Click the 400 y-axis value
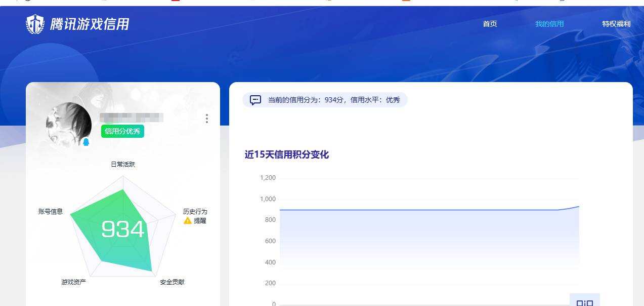 [x=270, y=262]
